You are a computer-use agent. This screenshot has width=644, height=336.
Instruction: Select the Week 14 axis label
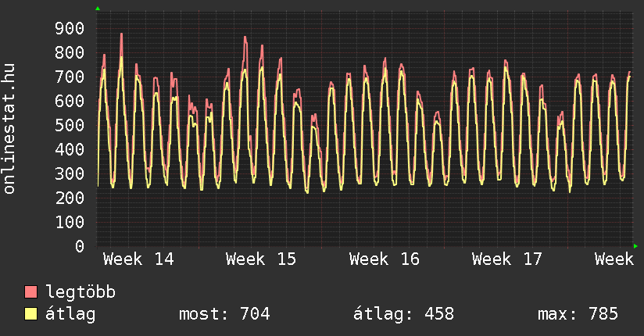tap(138, 259)
